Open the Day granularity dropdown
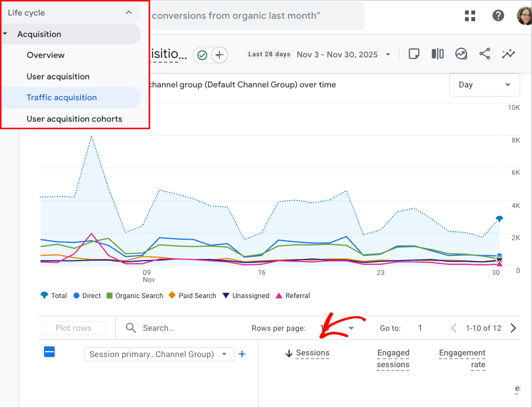This screenshot has width=532, height=408. [484, 85]
